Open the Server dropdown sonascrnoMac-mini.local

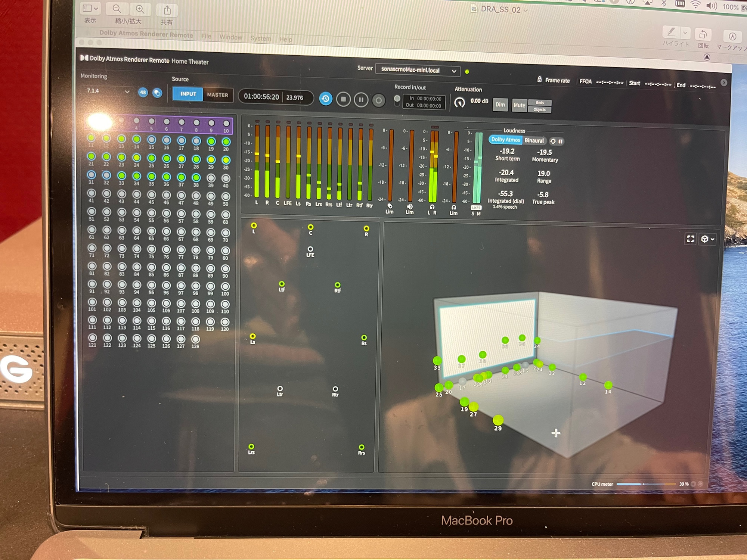[x=418, y=70]
